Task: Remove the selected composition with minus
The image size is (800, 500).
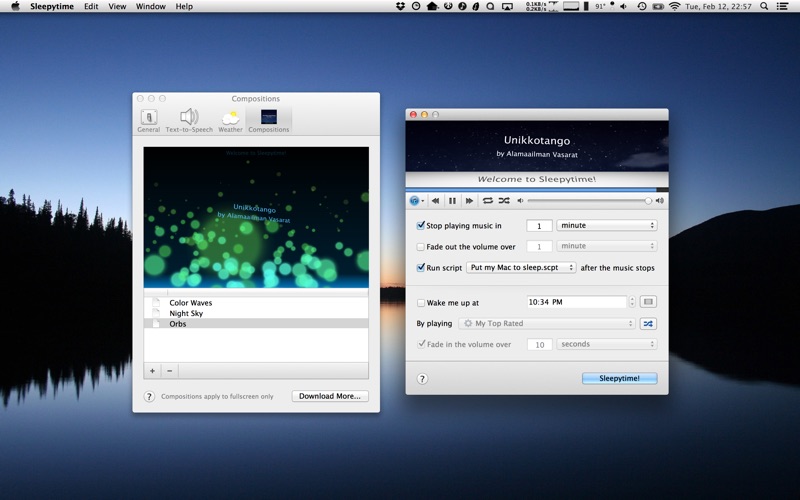Action: click(x=169, y=370)
